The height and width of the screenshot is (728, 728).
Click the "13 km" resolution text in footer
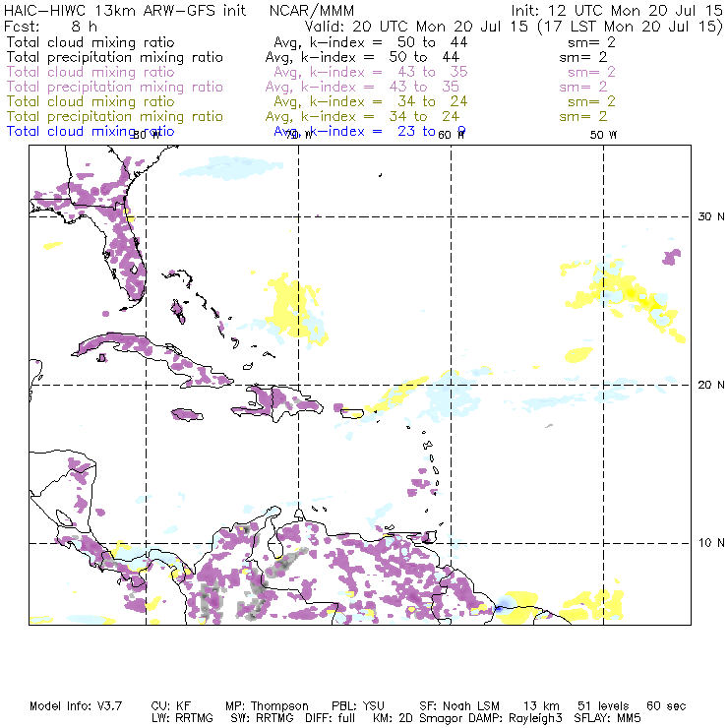click(x=541, y=706)
